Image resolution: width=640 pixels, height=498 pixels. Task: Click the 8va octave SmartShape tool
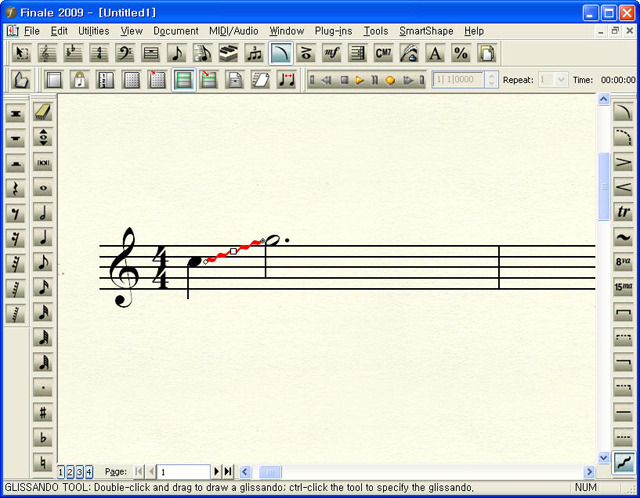coord(623,262)
